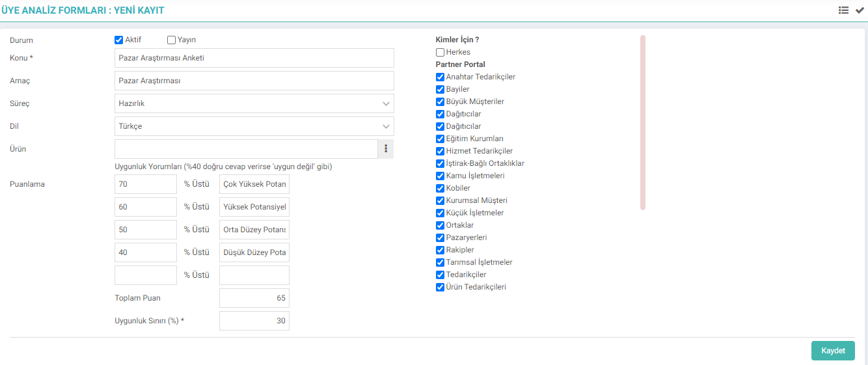868x365 pixels.
Task: Click the Amaç input field
Action: point(254,81)
